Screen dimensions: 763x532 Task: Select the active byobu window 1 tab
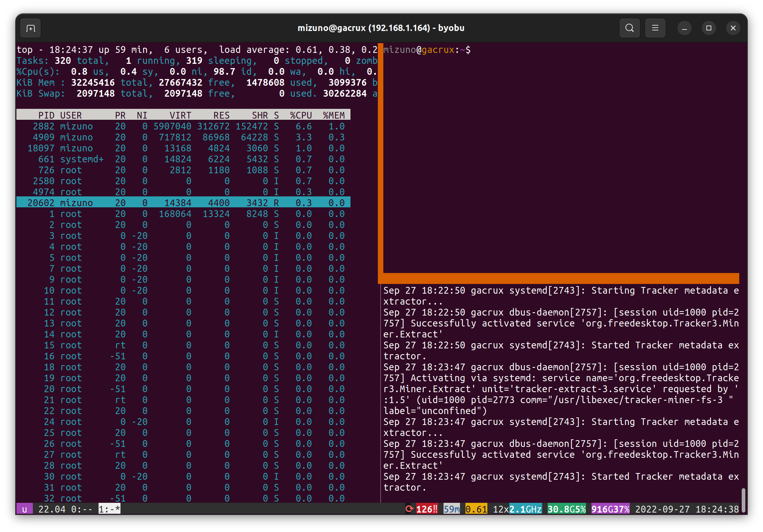coord(109,509)
